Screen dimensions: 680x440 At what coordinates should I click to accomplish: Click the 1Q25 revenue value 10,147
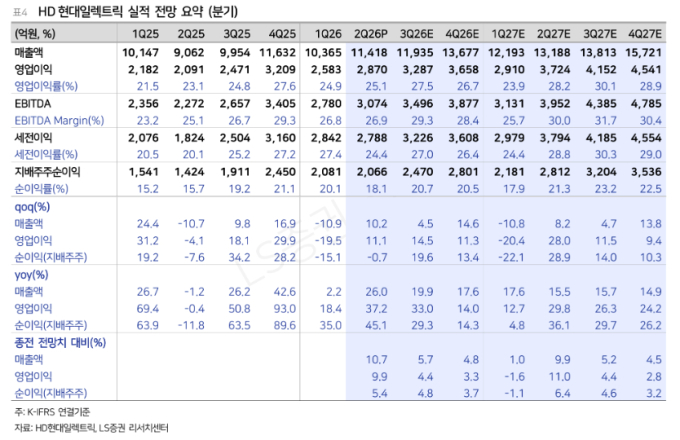click(x=141, y=52)
